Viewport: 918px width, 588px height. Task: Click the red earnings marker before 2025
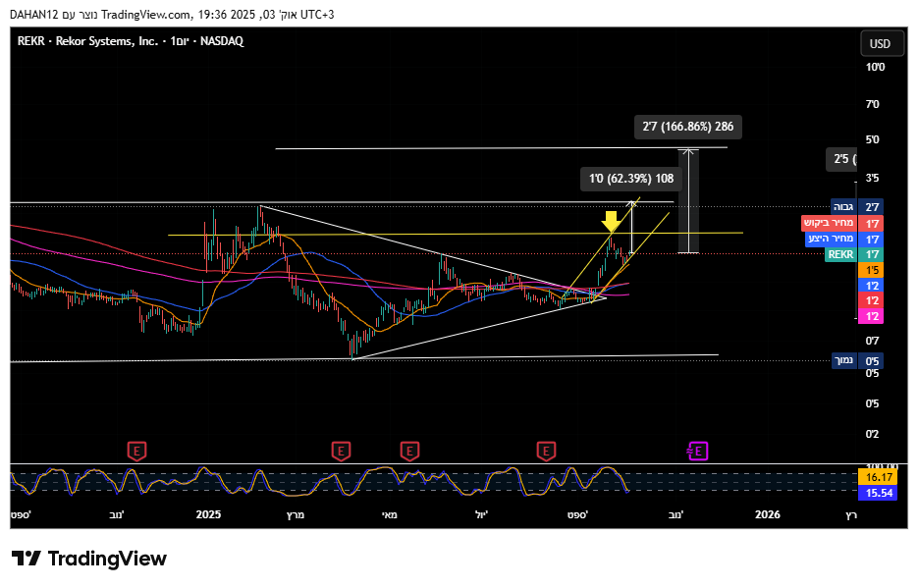[137, 452]
